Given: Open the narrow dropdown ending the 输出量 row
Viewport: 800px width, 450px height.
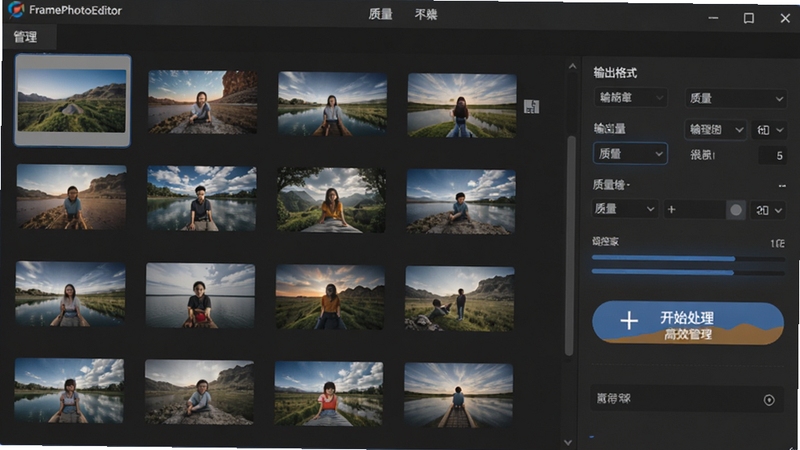Looking at the screenshot, I should [770, 130].
